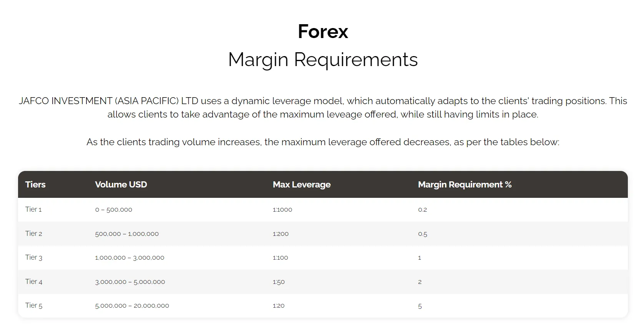The image size is (644, 325).
Task: Click the Tier 1 row label
Action: click(33, 209)
